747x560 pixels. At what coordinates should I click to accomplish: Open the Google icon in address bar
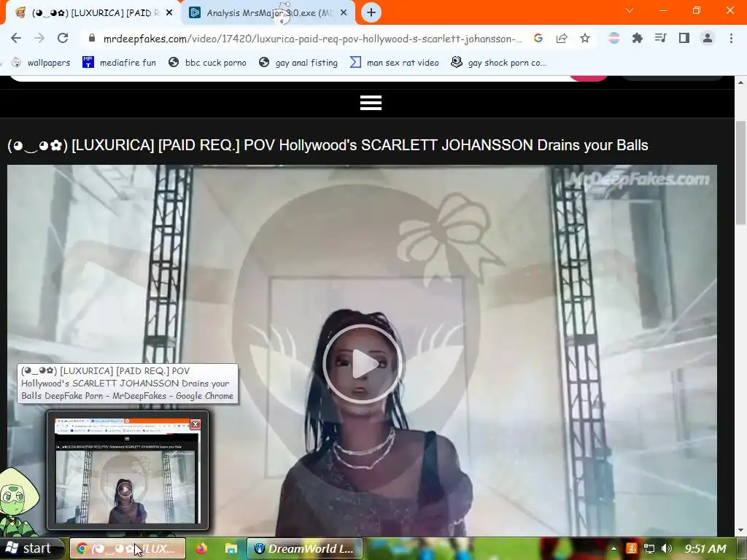point(538,38)
